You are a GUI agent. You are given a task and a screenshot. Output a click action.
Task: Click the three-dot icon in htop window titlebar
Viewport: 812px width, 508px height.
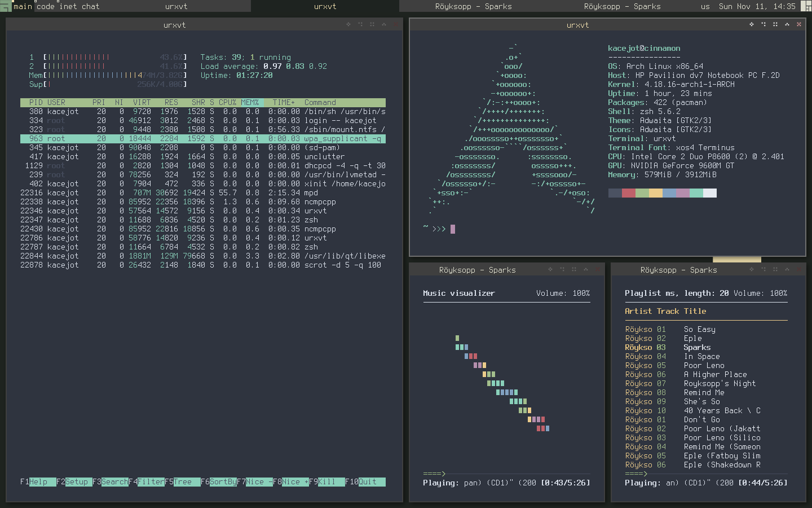[x=360, y=24]
